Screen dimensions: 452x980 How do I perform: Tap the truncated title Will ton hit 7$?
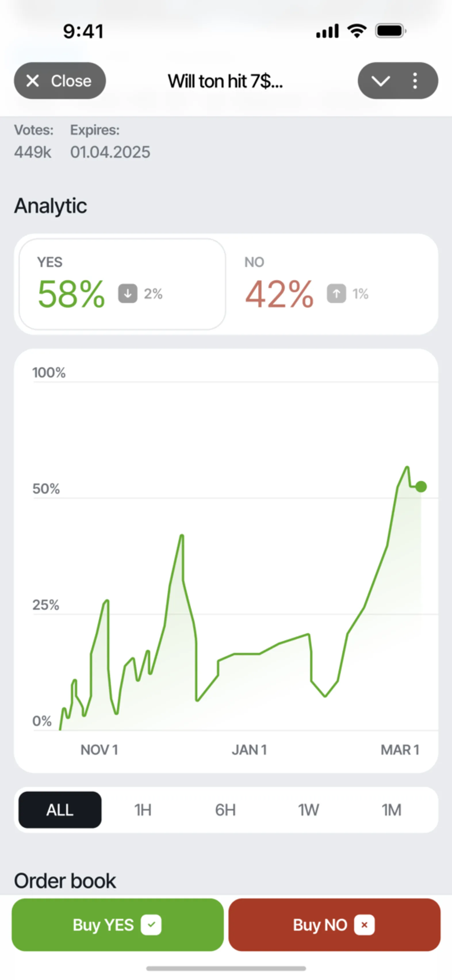click(x=225, y=81)
